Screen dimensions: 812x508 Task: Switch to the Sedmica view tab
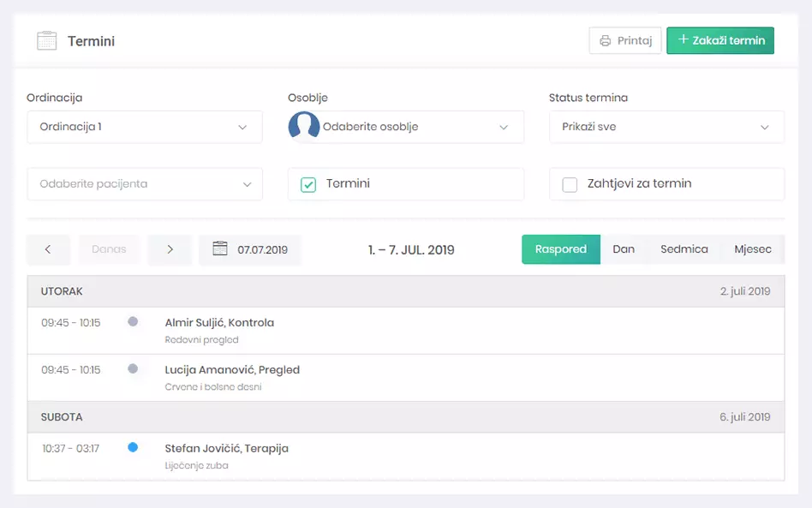coord(684,249)
